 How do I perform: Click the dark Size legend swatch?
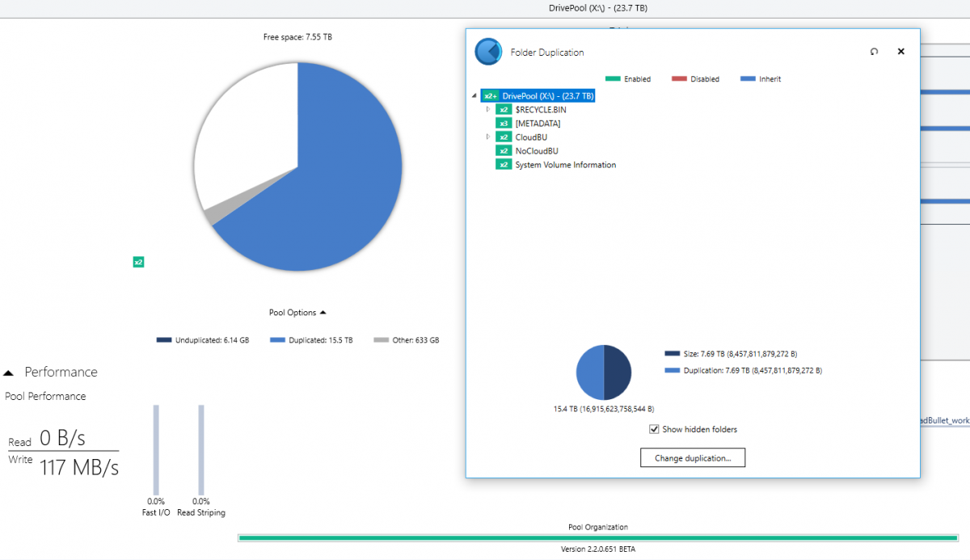(x=672, y=353)
